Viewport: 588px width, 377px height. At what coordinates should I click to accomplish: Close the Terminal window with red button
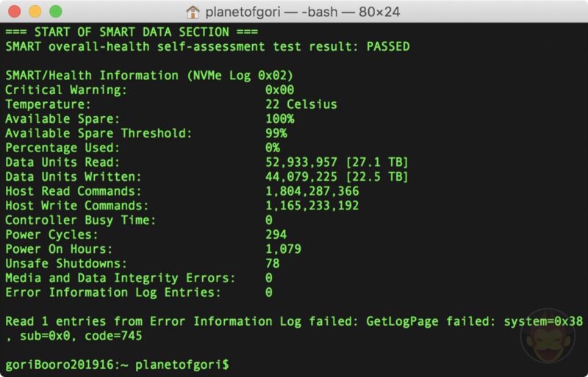[x=15, y=12]
